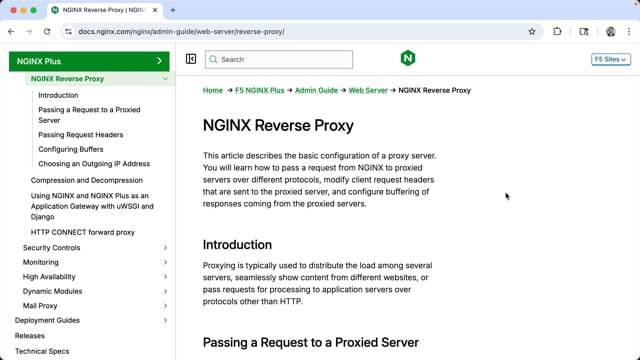
Task: Close the NGINX Reverse Proxy tab
Action: pyautogui.click(x=155, y=10)
